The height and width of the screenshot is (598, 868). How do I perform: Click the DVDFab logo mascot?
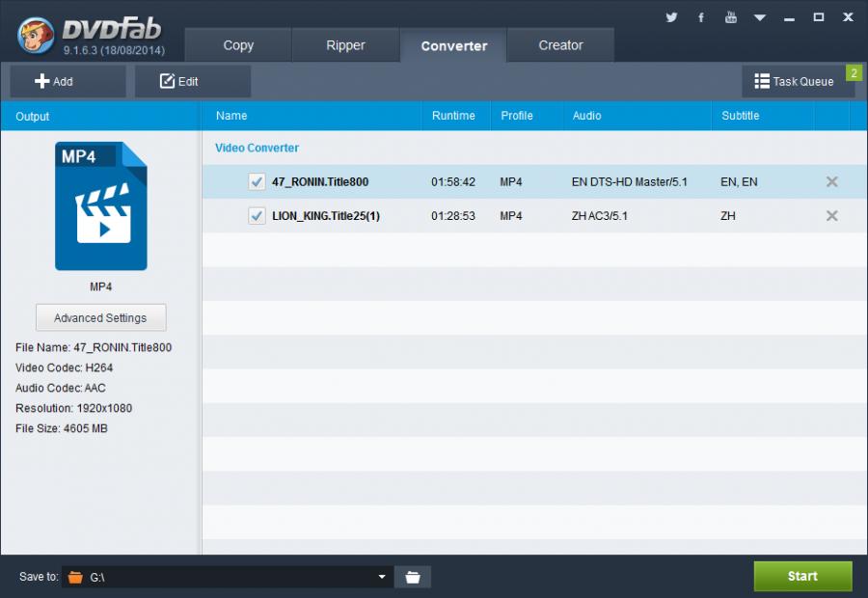(x=37, y=35)
